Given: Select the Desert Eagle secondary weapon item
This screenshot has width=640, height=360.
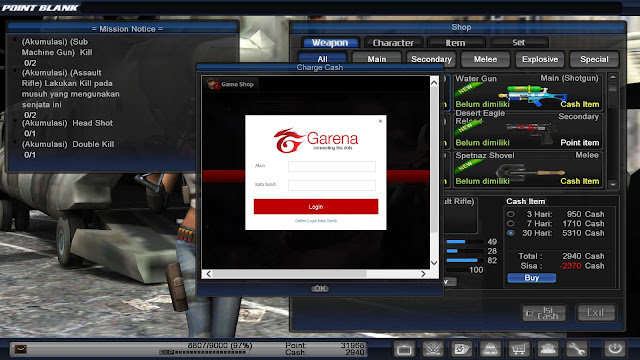Looking at the screenshot, I should tap(527, 130).
